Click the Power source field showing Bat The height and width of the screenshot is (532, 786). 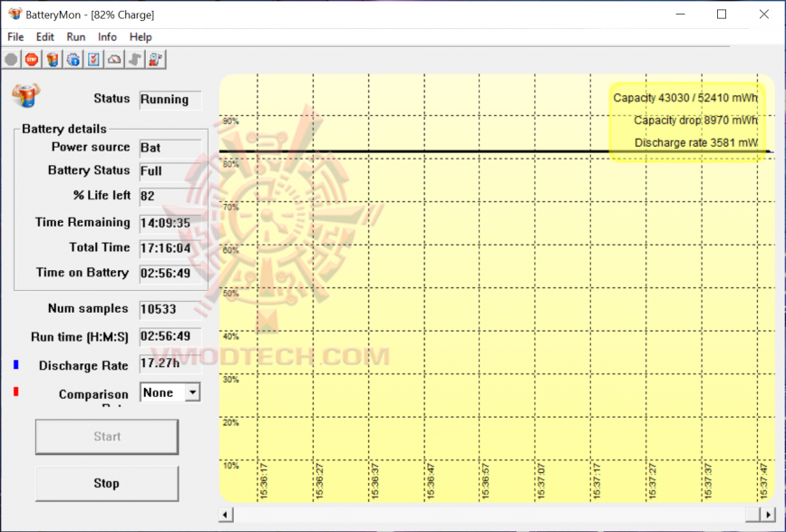(170, 148)
